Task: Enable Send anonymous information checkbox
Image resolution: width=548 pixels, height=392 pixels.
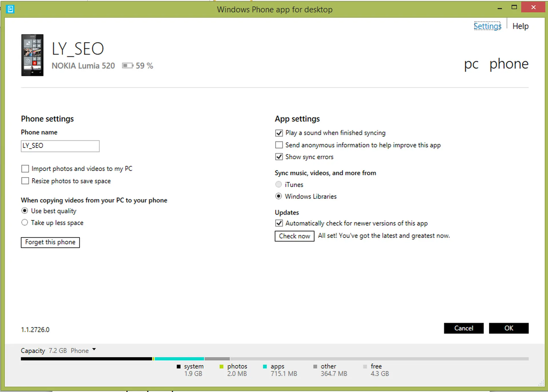Action: click(279, 145)
